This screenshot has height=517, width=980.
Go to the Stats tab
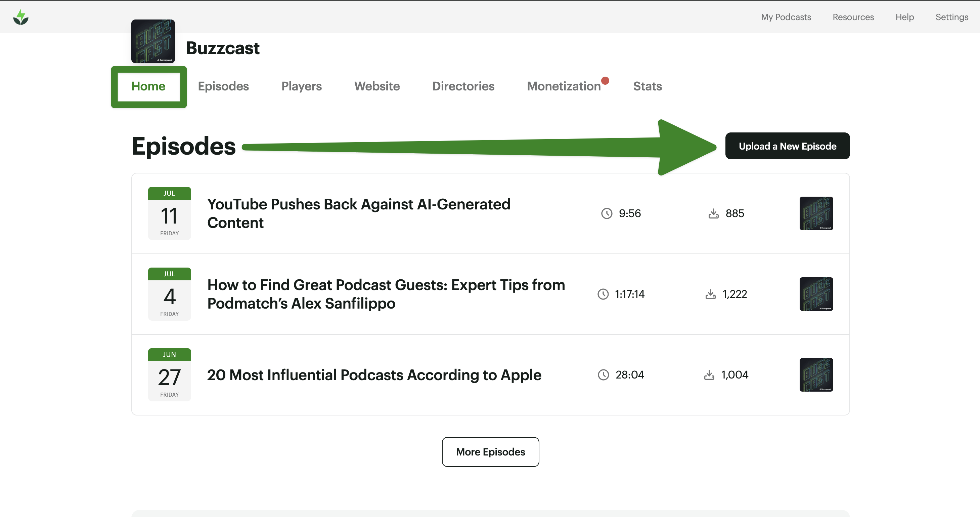point(647,86)
